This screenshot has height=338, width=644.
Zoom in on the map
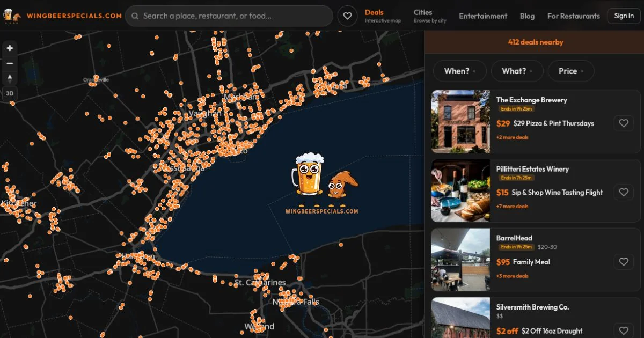[x=10, y=48]
